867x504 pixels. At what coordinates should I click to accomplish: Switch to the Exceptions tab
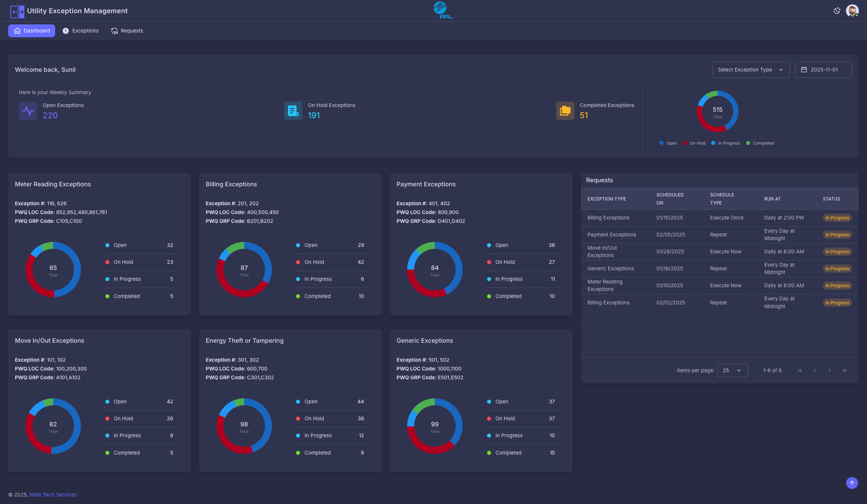tap(81, 30)
